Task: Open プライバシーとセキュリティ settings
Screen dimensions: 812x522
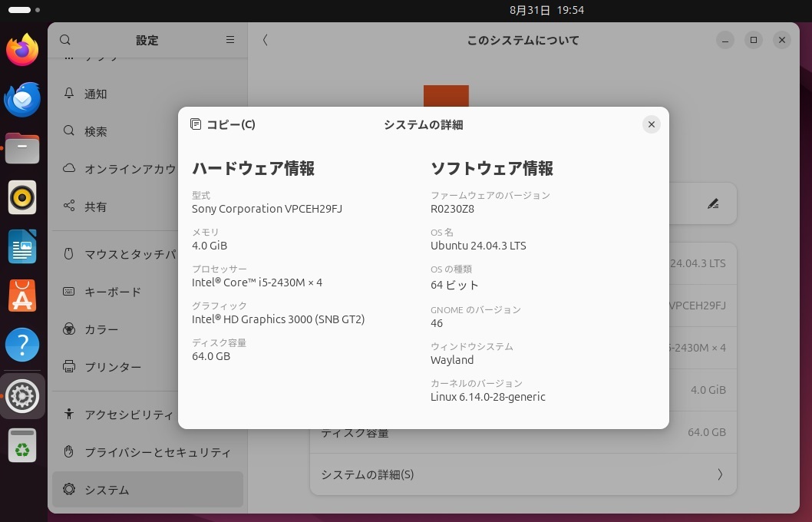Action: (x=147, y=452)
